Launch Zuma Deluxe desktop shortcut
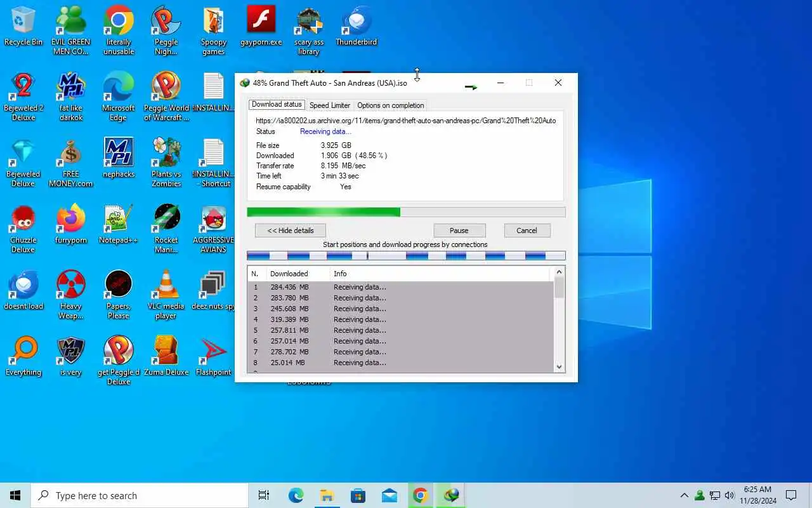 [166, 356]
